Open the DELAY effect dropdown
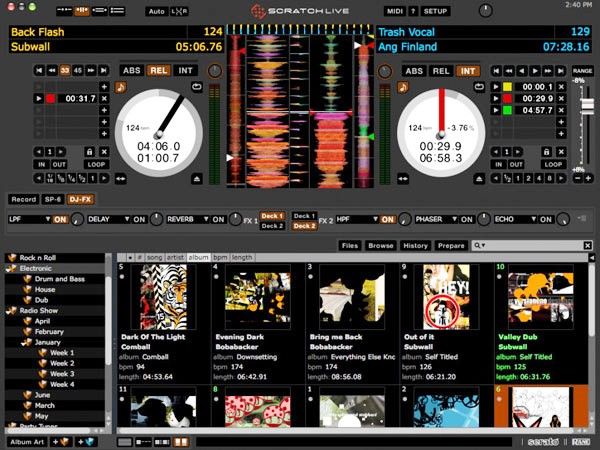The image size is (600, 450). (109, 219)
